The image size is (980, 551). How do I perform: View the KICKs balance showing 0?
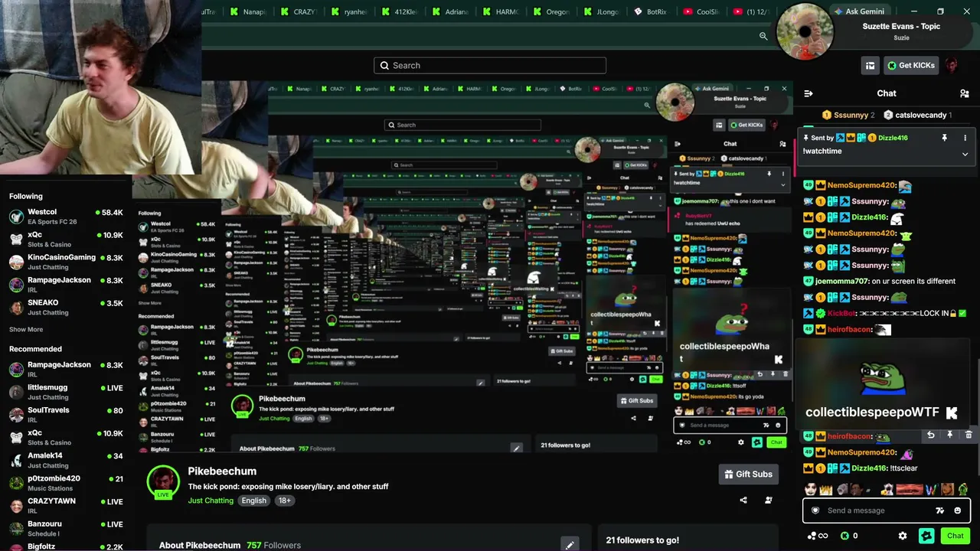[x=849, y=536]
